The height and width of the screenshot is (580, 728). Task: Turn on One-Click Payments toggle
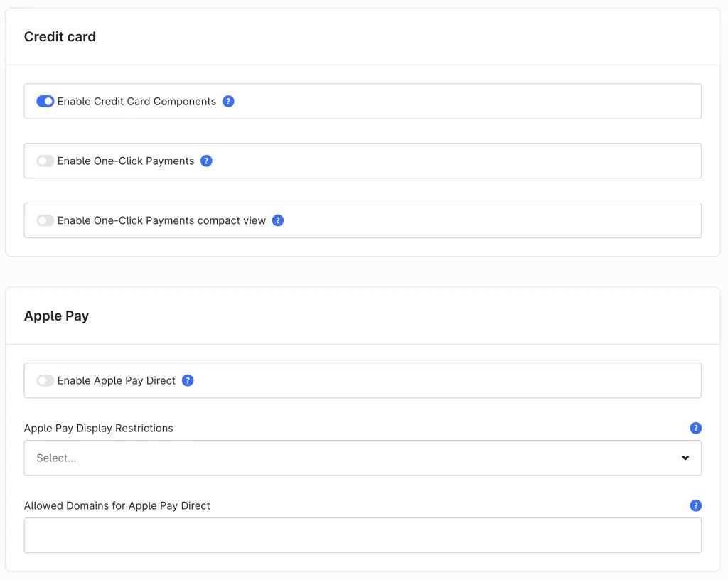45,161
